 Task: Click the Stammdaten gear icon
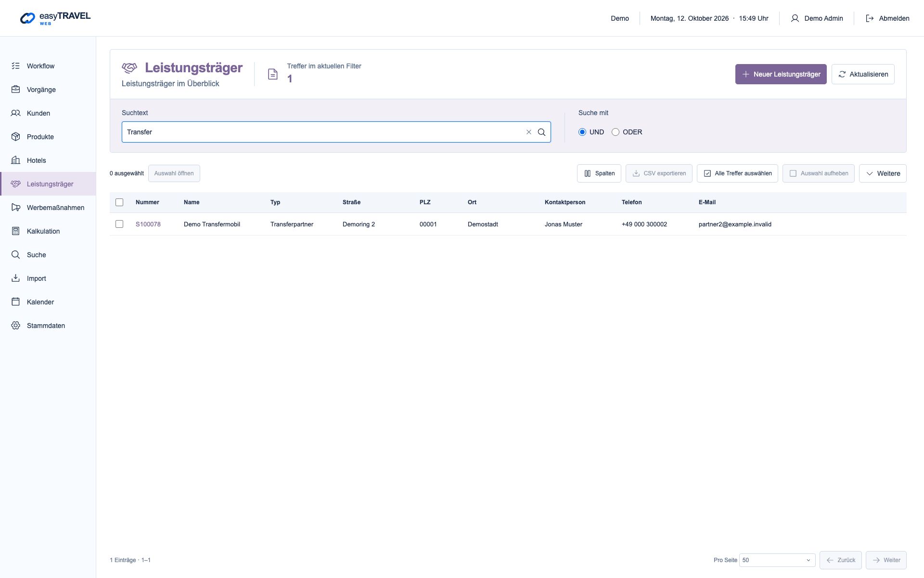pyautogui.click(x=16, y=326)
